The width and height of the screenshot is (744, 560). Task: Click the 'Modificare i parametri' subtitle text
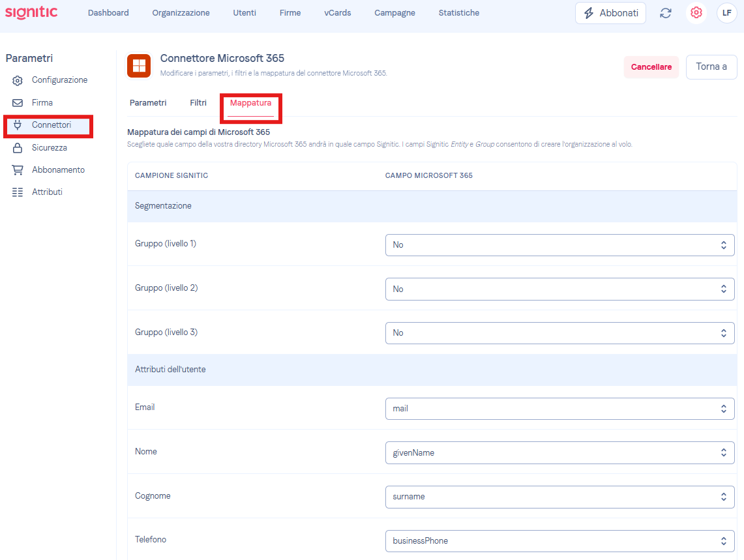coord(274,73)
